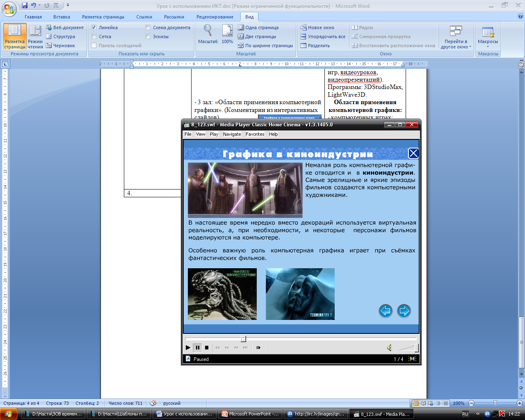
Task: Switch to Print Layout view (Разметка страницы)
Action: pyautogui.click(x=15, y=37)
